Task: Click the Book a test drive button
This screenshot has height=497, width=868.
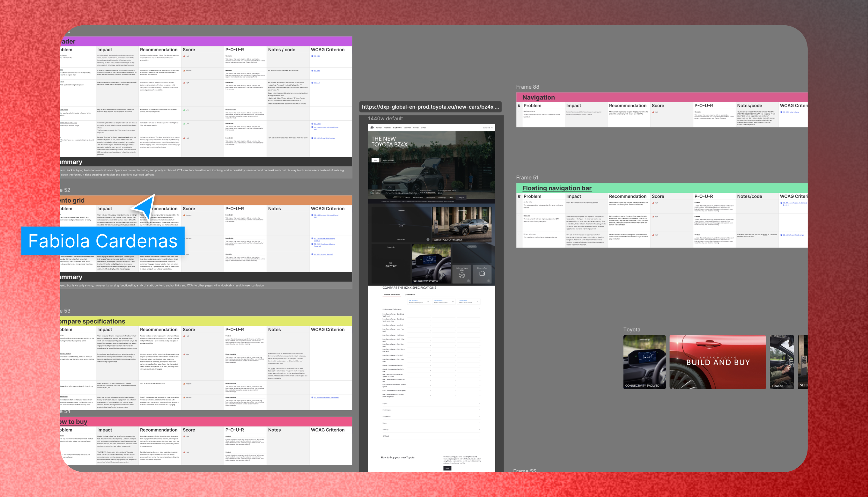Action: pos(388,160)
